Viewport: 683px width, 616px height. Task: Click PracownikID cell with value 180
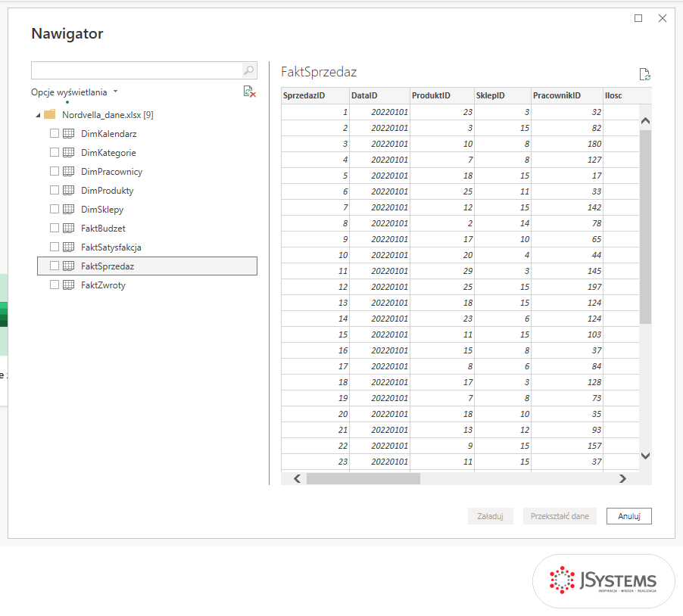567,144
